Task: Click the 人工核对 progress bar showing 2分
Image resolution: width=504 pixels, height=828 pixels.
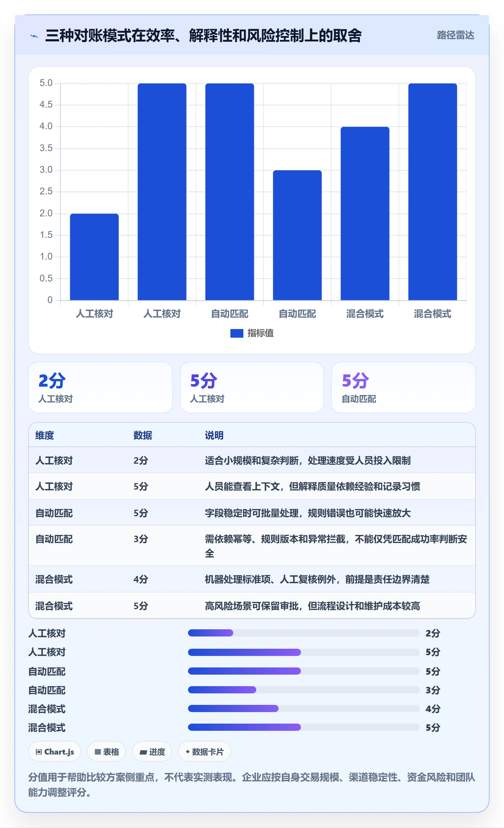Action: [x=304, y=633]
